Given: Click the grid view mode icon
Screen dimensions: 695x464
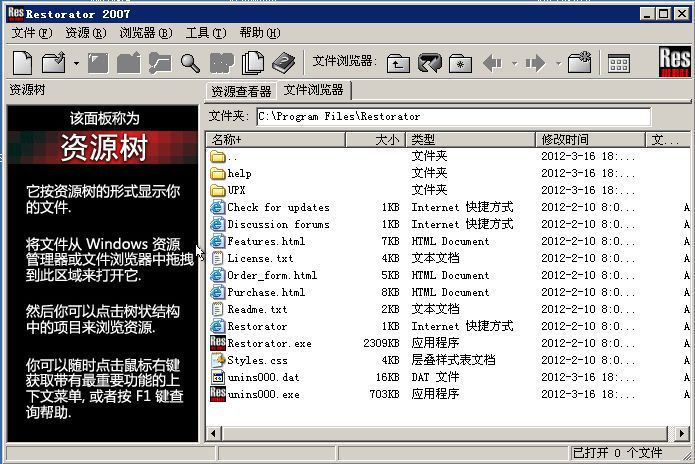Looking at the screenshot, I should coord(618,63).
